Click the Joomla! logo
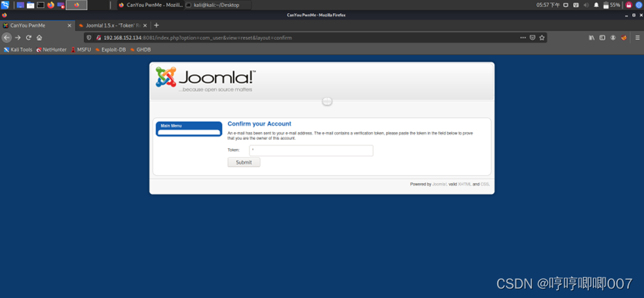This screenshot has width=644, height=298. (x=206, y=79)
